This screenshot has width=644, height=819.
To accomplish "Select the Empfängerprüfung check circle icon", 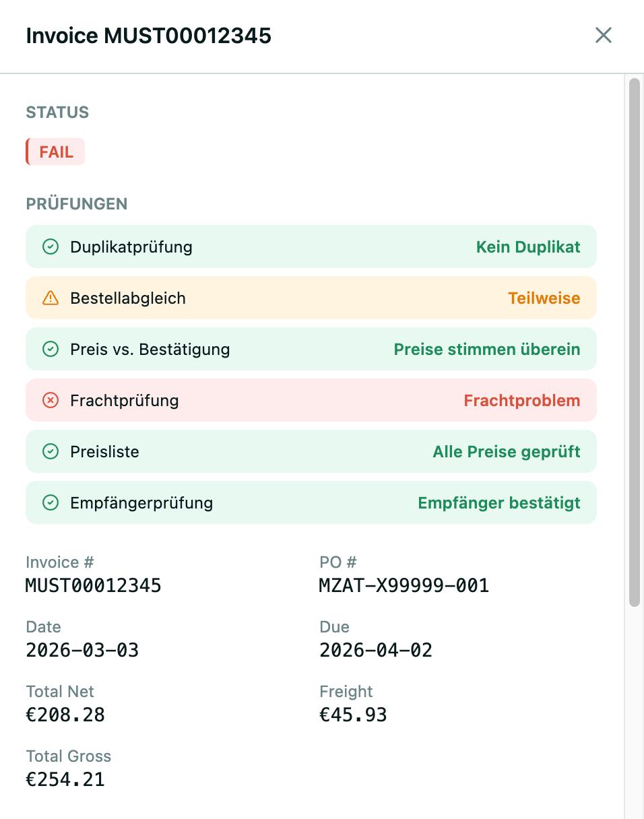I will (50, 502).
